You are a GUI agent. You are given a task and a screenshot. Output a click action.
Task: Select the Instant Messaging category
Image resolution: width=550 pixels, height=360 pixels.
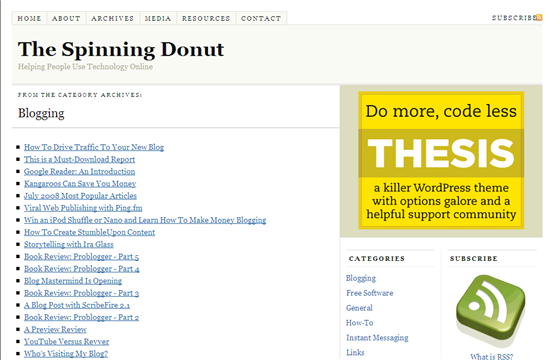(377, 338)
